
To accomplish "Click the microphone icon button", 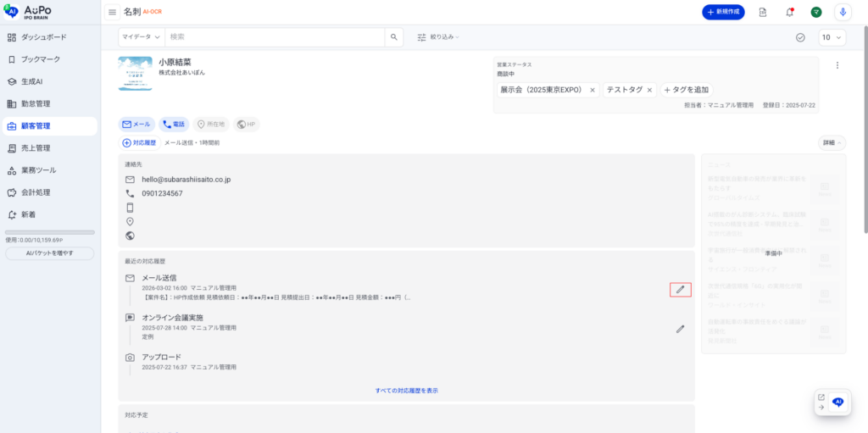I will click(843, 12).
